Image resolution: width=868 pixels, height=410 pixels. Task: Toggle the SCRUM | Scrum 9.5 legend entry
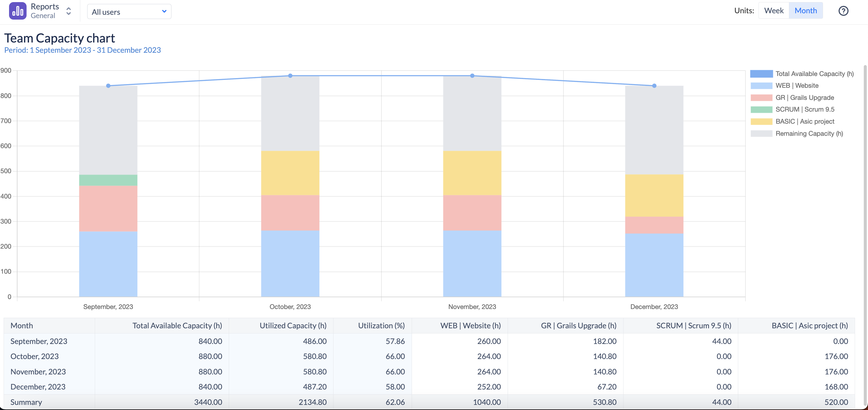tap(804, 109)
